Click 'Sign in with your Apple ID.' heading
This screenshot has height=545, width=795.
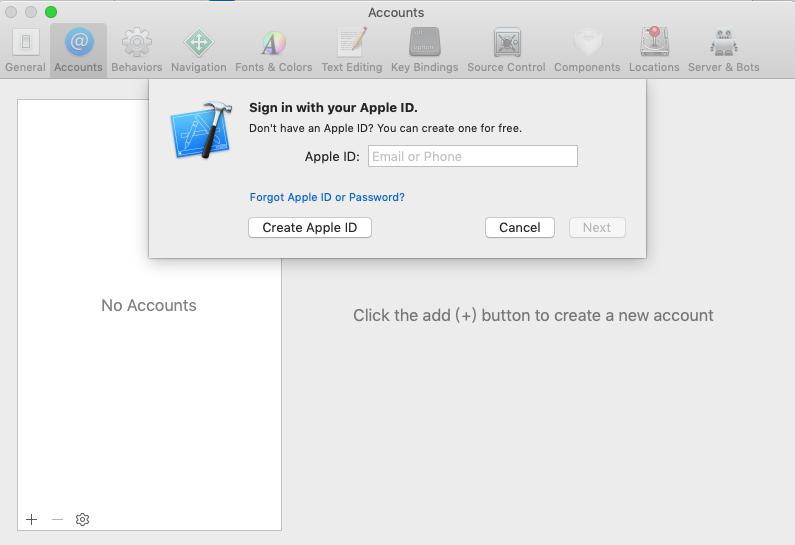pos(333,107)
